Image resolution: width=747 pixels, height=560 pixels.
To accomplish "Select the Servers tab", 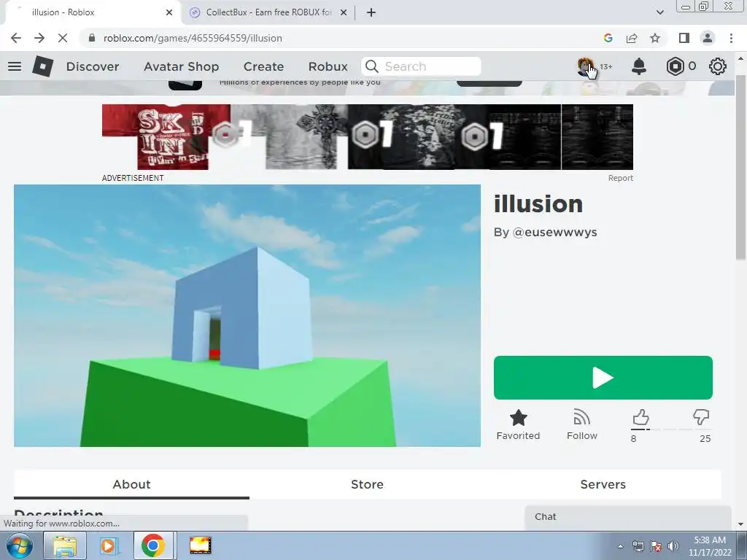I will coord(603,484).
